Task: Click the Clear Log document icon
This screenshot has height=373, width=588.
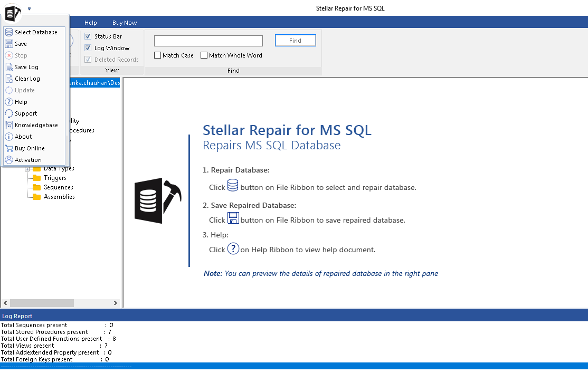Action: point(9,79)
